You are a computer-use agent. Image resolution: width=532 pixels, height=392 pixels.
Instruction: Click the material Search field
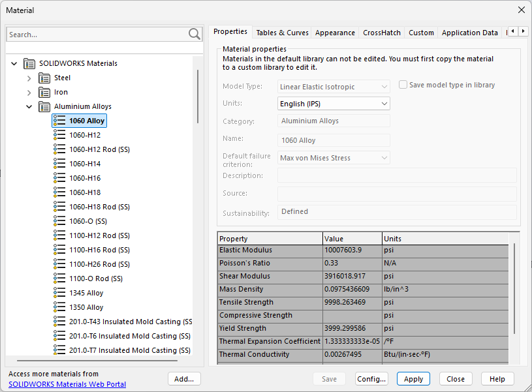[x=98, y=35]
